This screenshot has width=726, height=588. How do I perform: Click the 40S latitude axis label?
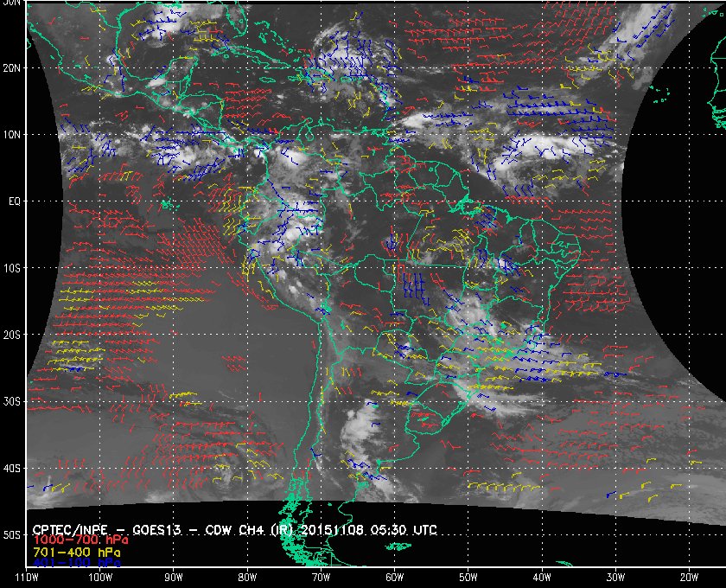[x=12, y=468]
